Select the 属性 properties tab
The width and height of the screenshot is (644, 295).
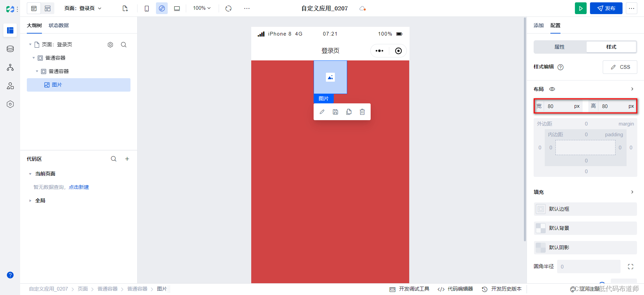559,47
